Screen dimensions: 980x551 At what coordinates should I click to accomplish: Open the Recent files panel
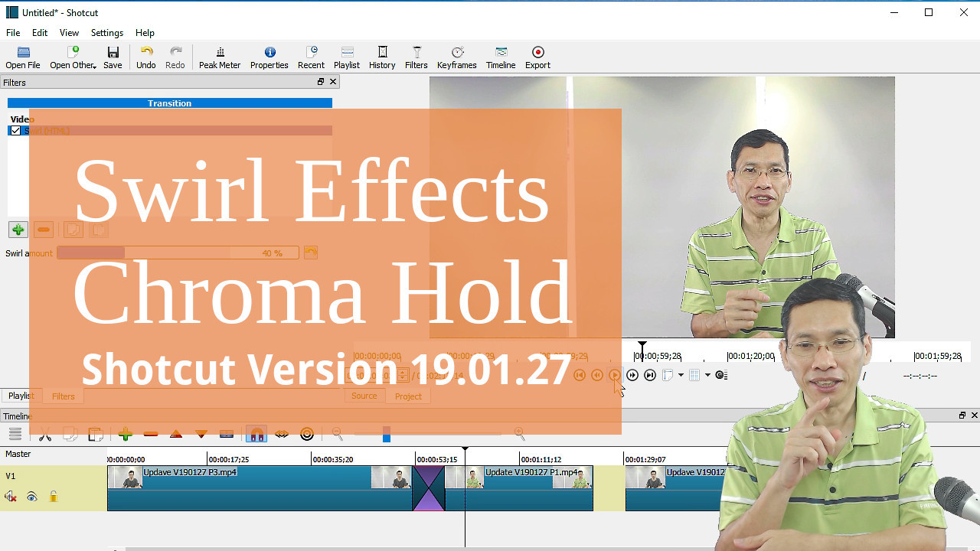[x=311, y=57]
